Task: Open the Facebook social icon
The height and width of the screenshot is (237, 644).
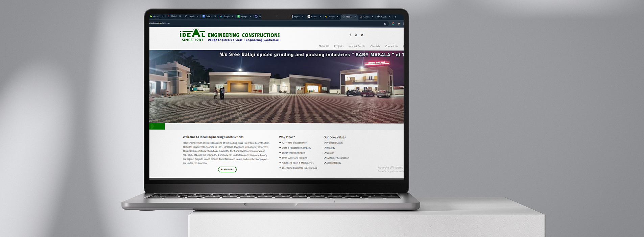Action: coord(350,35)
